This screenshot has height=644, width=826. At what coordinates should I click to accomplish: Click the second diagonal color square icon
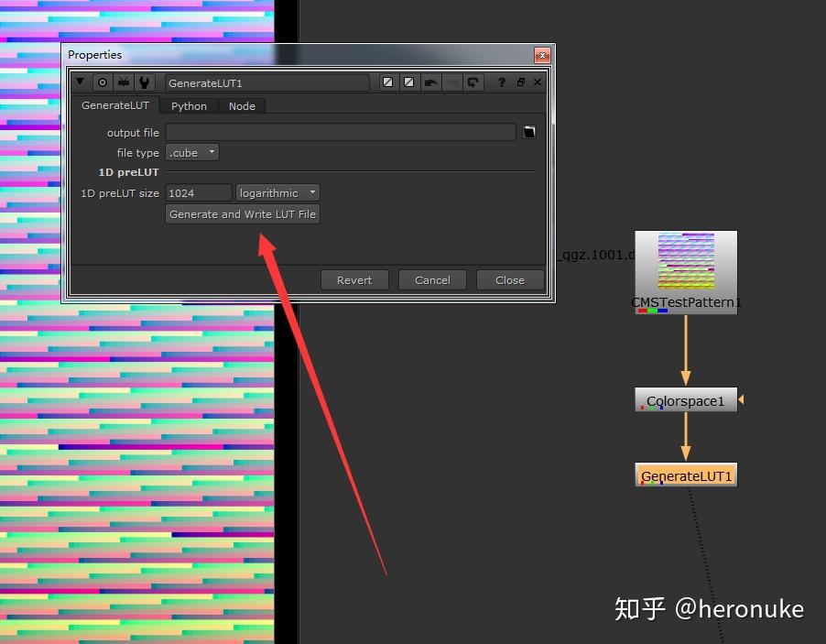pyautogui.click(x=408, y=82)
